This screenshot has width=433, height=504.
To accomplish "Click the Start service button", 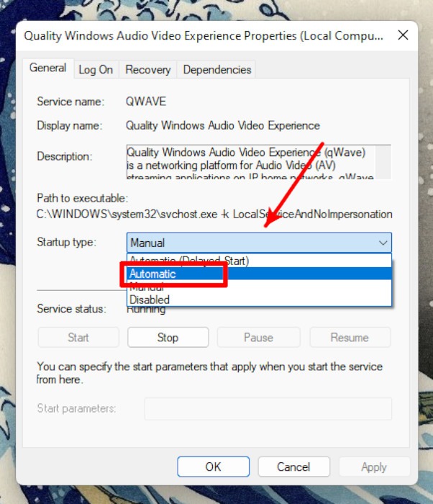I will [x=78, y=337].
